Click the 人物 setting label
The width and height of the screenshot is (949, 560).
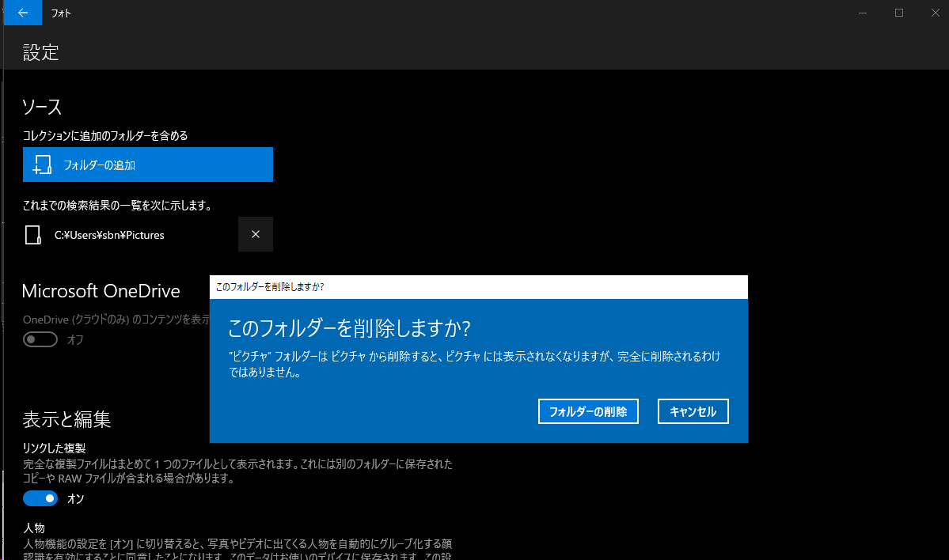pyautogui.click(x=34, y=527)
